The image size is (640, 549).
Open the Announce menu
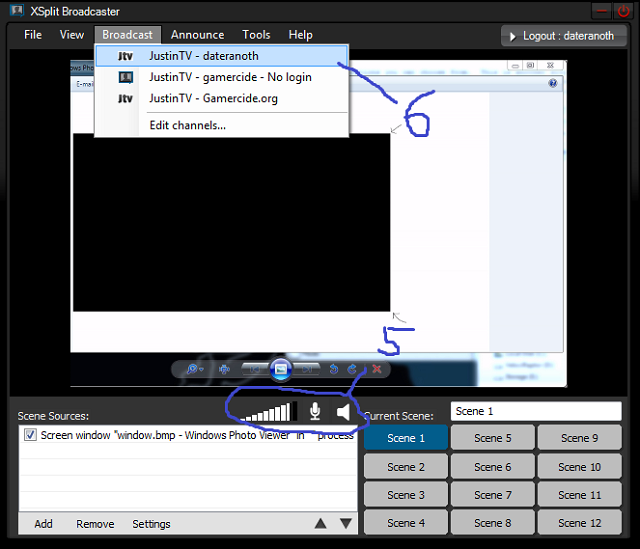point(198,35)
